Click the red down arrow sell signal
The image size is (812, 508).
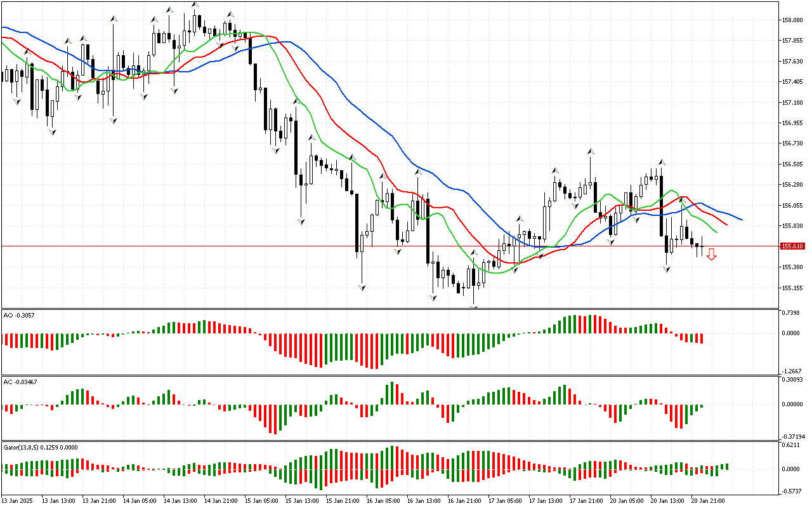[712, 255]
